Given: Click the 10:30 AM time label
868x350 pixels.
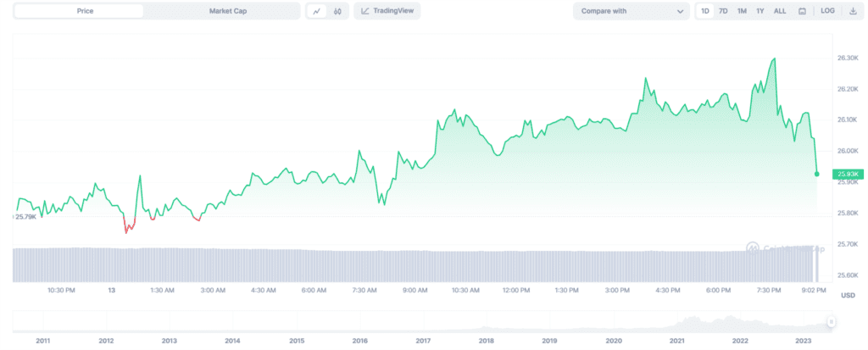Looking at the screenshot, I should [465, 290].
